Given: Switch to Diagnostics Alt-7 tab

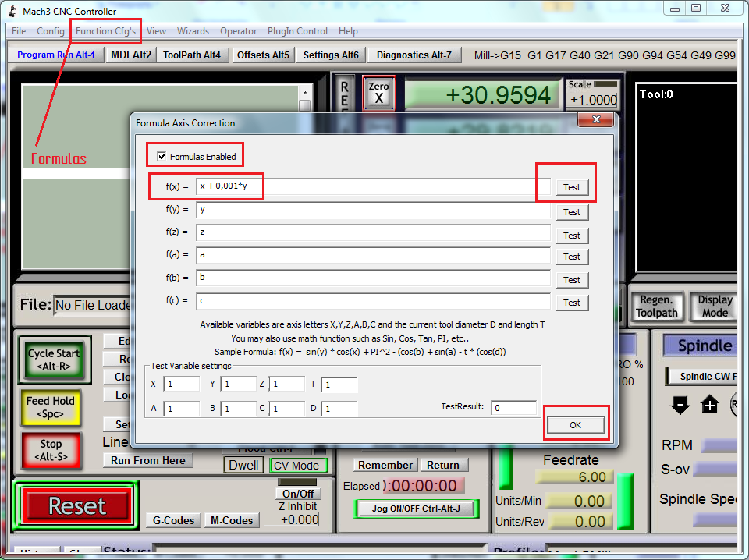Looking at the screenshot, I should tap(414, 55).
